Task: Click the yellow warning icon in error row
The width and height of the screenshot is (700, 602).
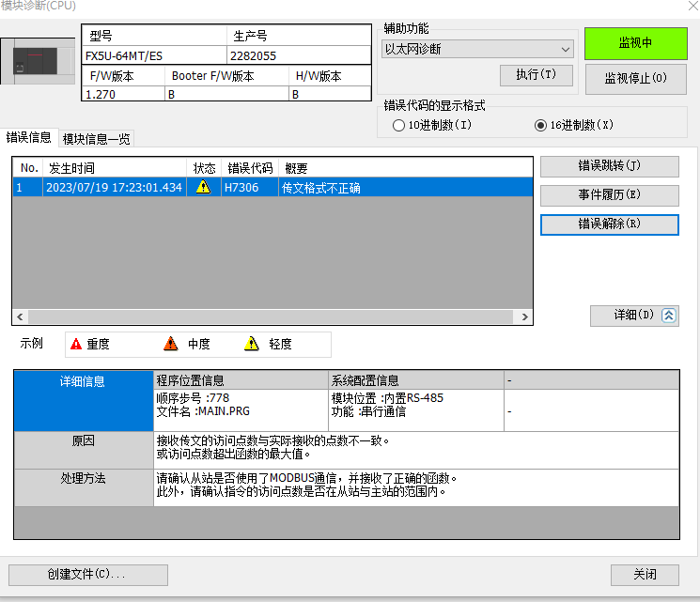Action: (203, 187)
